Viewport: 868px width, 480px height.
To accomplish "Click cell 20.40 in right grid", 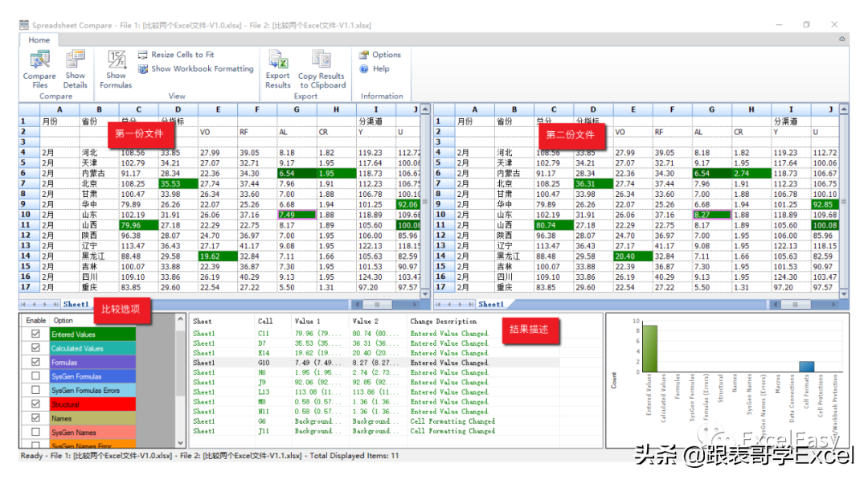I will tap(633, 256).
